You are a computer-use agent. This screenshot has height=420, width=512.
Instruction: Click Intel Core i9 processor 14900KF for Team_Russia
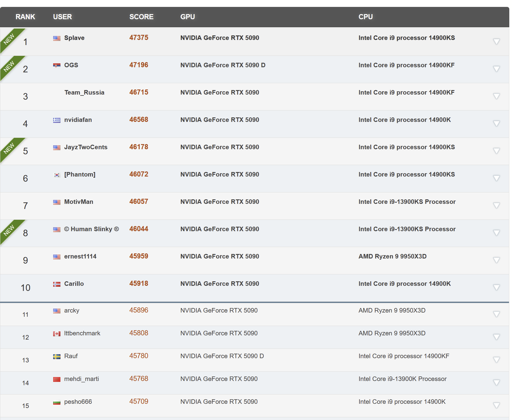(x=406, y=92)
